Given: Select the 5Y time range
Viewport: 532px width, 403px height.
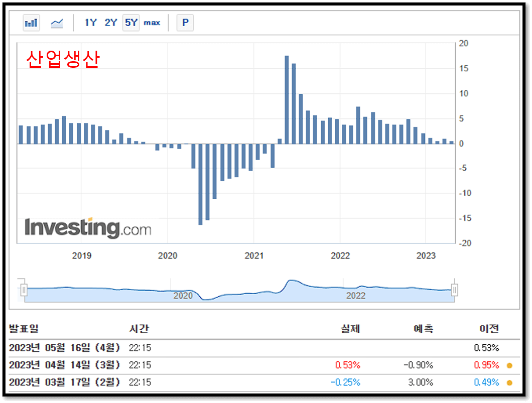Looking at the screenshot, I should [131, 23].
